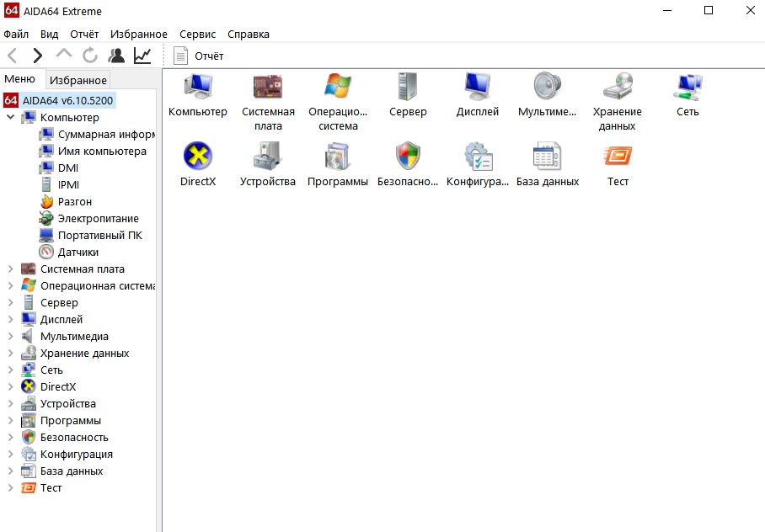This screenshot has width=765, height=532.
Task: Expand the Системная плата tree node
Action: pos(10,269)
